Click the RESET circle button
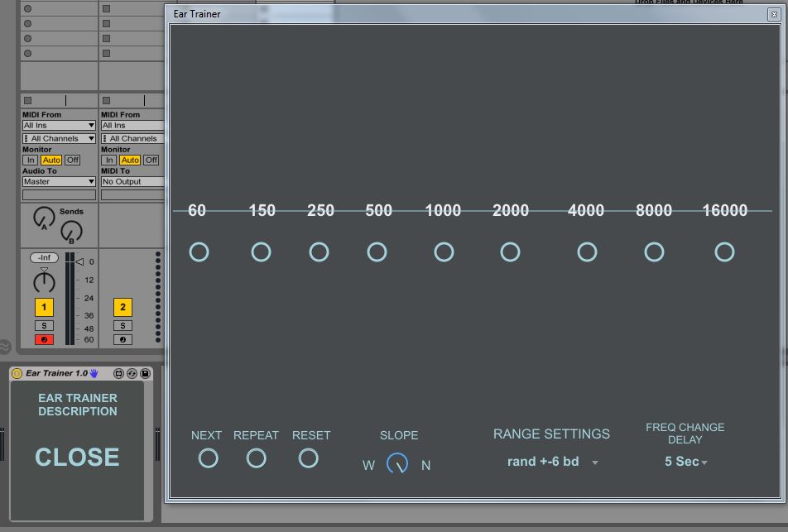 point(308,458)
